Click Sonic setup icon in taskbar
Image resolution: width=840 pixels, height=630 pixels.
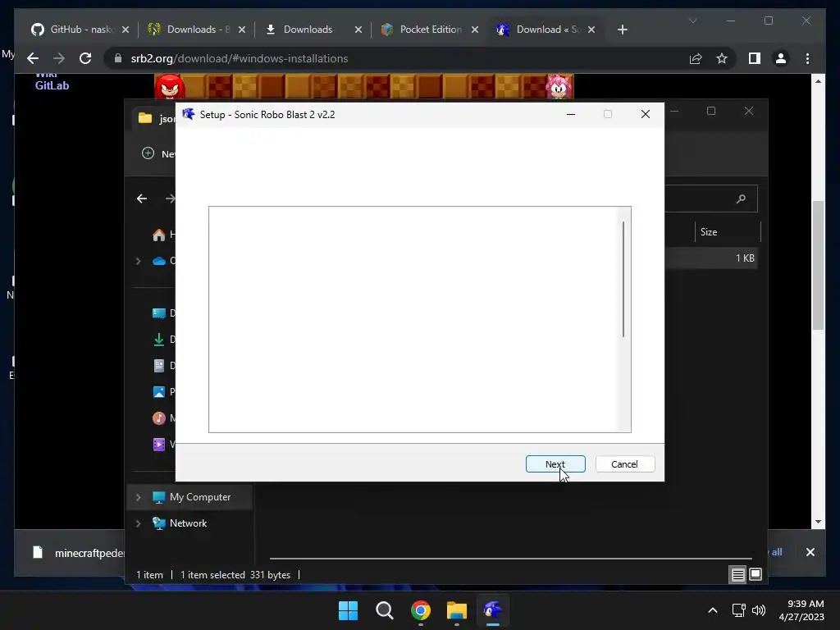[x=493, y=610]
